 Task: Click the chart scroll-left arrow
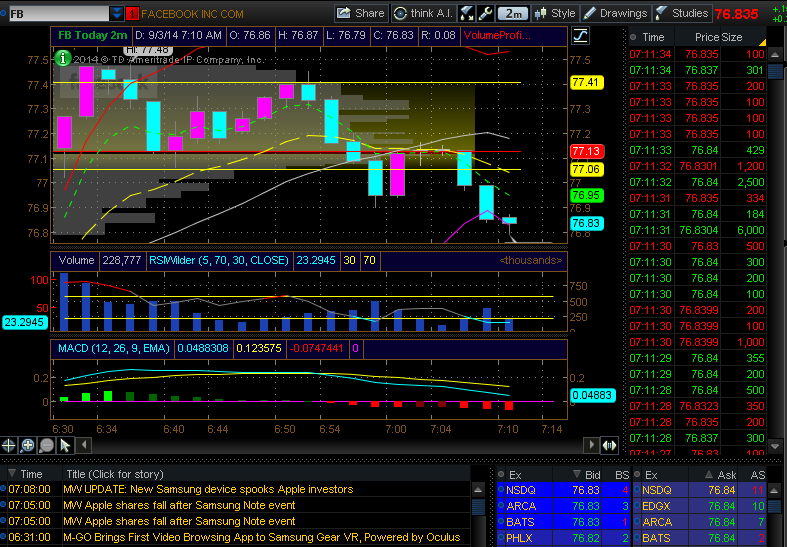[x=84, y=445]
